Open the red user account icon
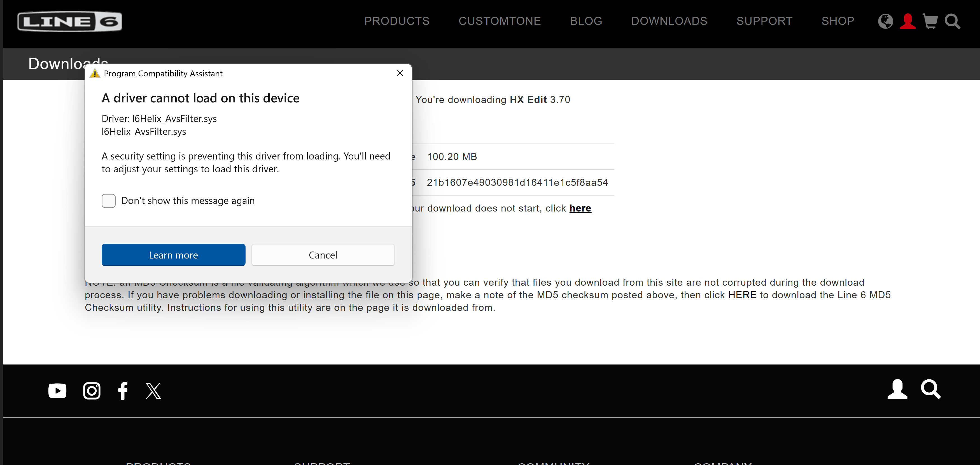Image resolution: width=980 pixels, height=465 pixels. tap(908, 21)
